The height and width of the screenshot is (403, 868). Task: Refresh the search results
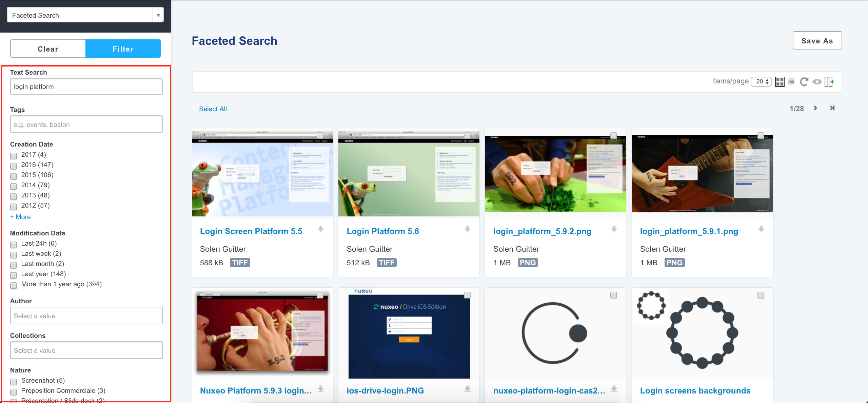(x=804, y=82)
